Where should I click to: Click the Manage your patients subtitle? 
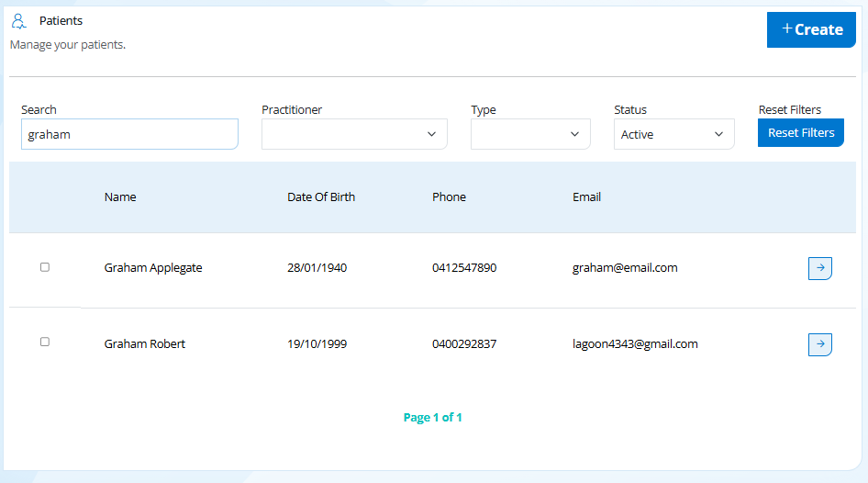pos(68,45)
